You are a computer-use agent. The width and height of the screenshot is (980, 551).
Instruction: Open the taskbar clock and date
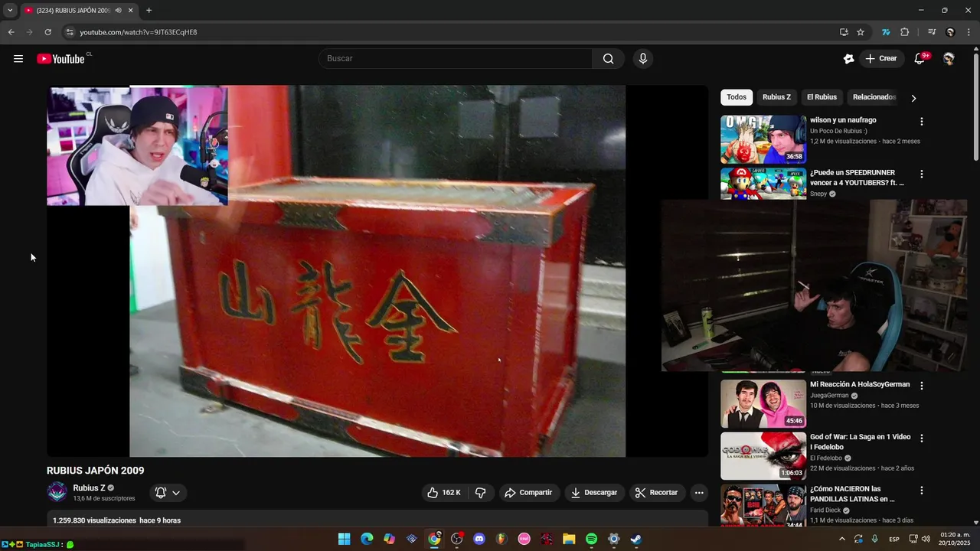pyautogui.click(x=955, y=540)
